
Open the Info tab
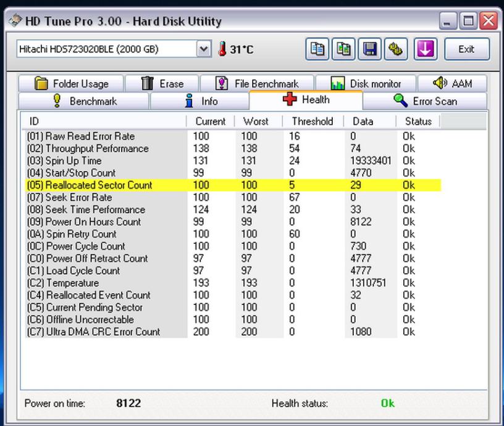click(x=199, y=101)
